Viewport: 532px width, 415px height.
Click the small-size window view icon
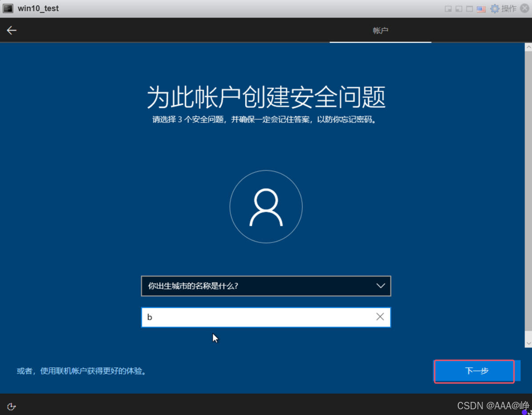coord(448,9)
